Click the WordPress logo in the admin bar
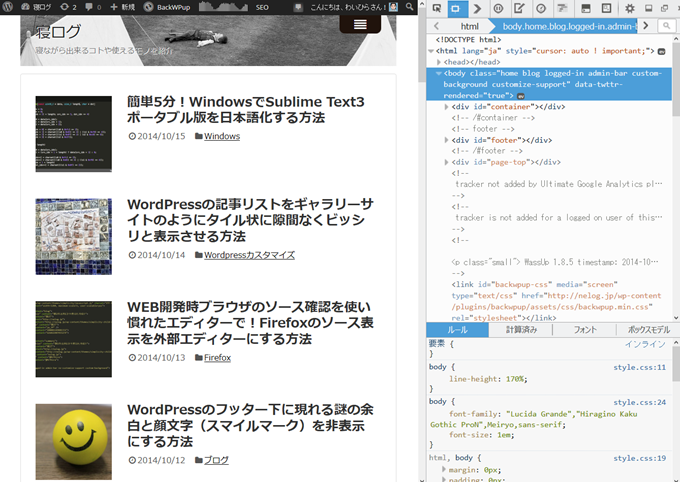This screenshot has width=680, height=482. pyautogui.click(x=7, y=7)
